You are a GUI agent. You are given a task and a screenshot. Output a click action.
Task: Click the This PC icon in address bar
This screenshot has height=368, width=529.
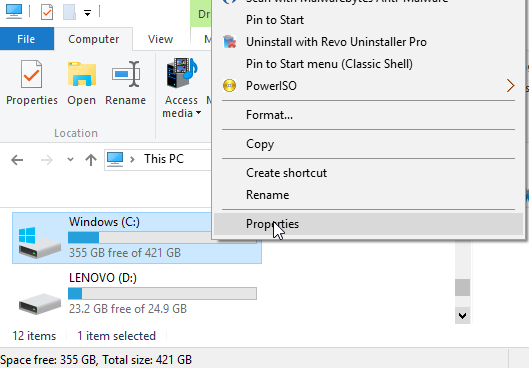point(115,159)
